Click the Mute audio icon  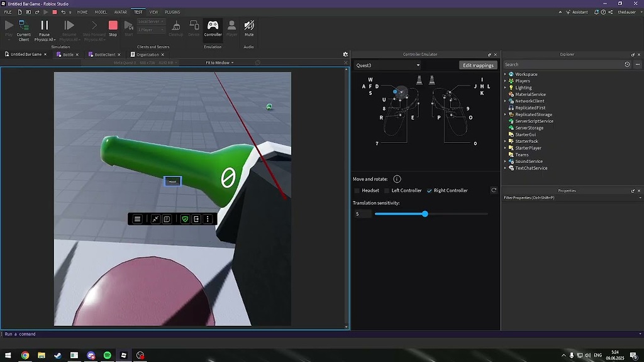249,26
